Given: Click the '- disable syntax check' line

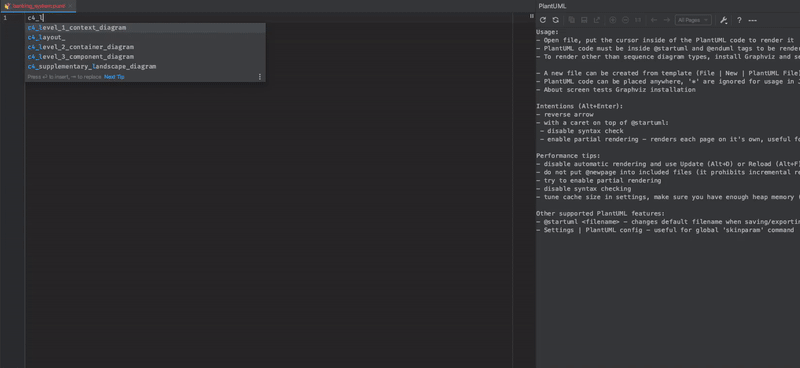Looking at the screenshot, I should coord(582,131).
